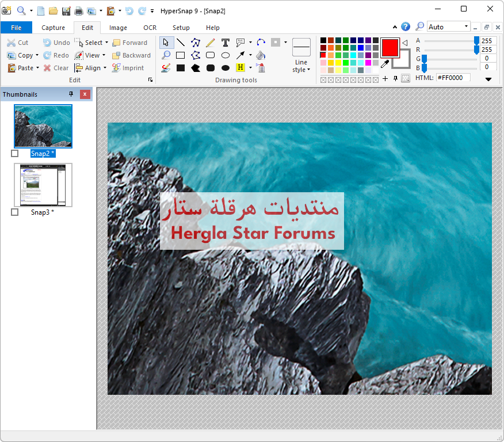504x442 pixels.
Task: Choose the filled rounded rectangle tool
Action: tap(210, 68)
